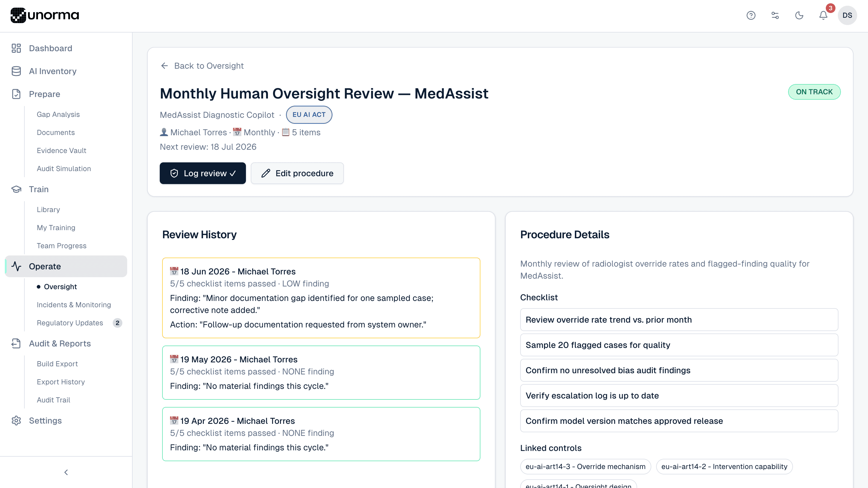Click the EU AI ACT badge
868x488 pixels.
(x=309, y=115)
